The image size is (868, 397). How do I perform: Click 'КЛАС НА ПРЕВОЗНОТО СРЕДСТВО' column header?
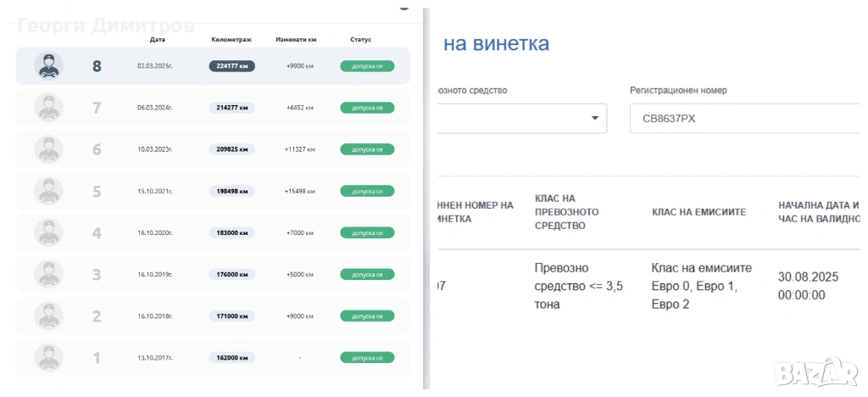pos(567,212)
